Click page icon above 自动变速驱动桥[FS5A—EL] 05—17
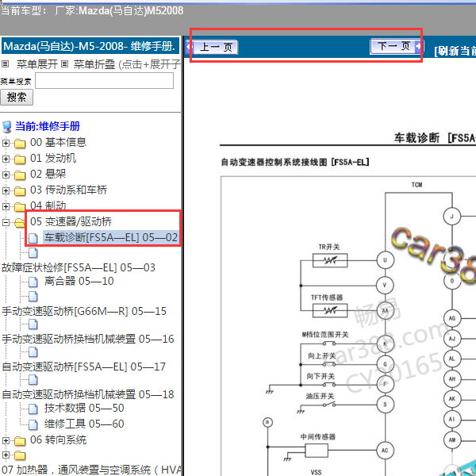Image resolution: width=476 pixels, height=476 pixels. pyautogui.click(x=33, y=352)
